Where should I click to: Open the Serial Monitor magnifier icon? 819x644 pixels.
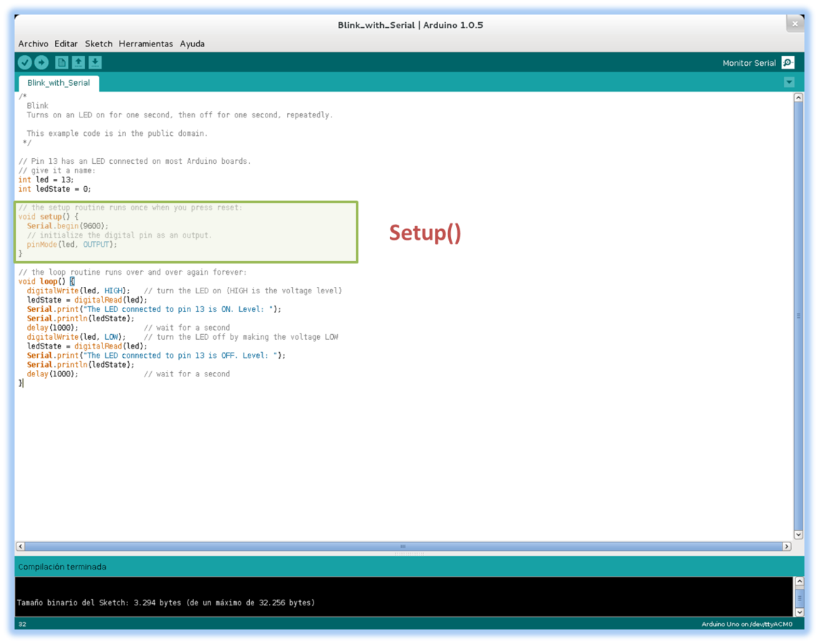coord(787,63)
